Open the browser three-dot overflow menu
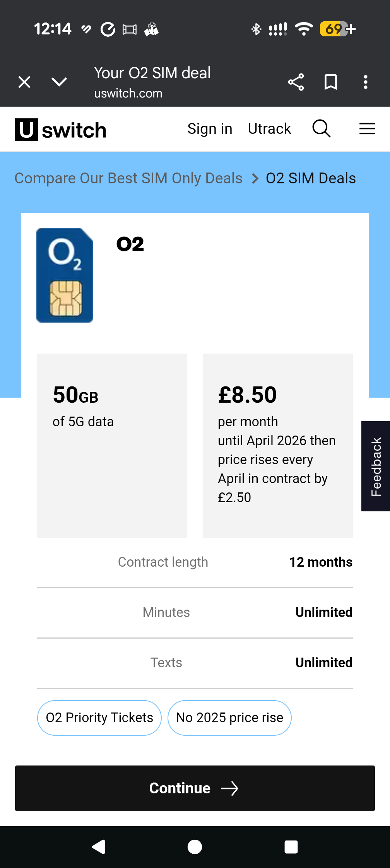Image resolution: width=390 pixels, height=868 pixels. (365, 82)
